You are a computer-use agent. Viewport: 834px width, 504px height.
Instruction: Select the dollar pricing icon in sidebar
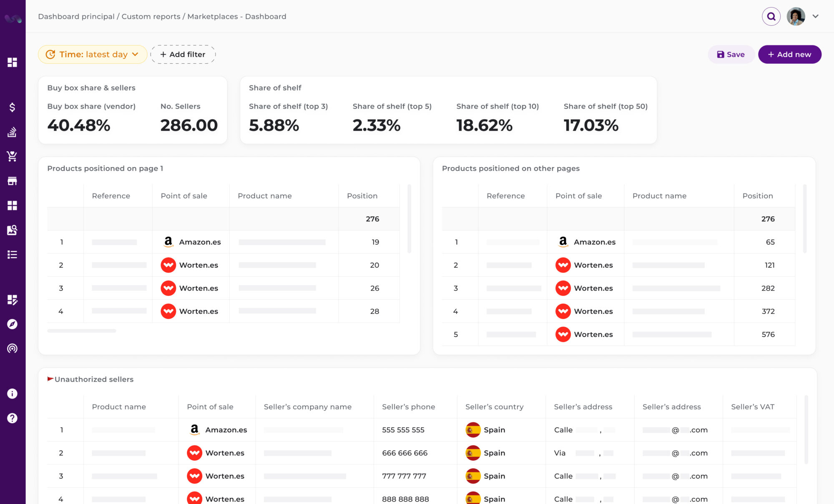point(12,107)
